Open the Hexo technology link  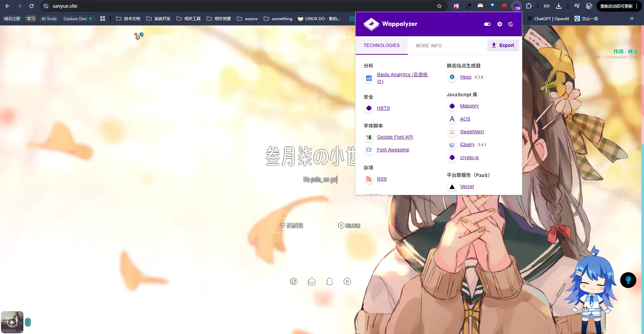(465, 77)
